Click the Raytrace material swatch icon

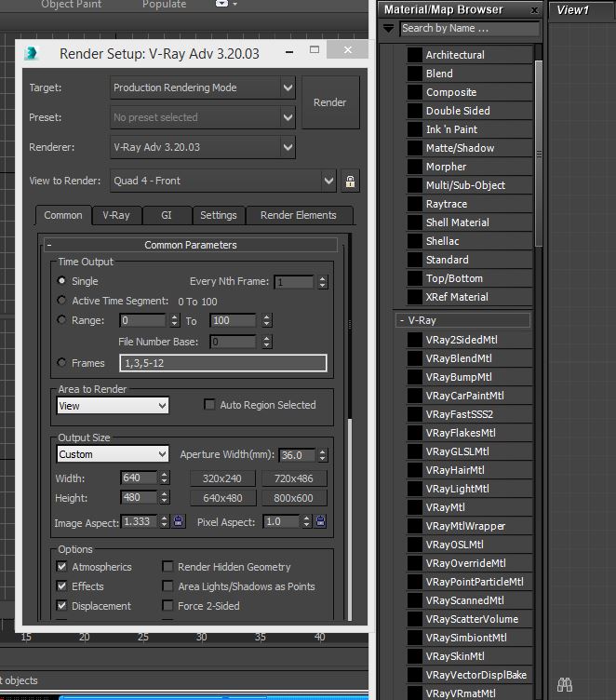pyautogui.click(x=415, y=204)
